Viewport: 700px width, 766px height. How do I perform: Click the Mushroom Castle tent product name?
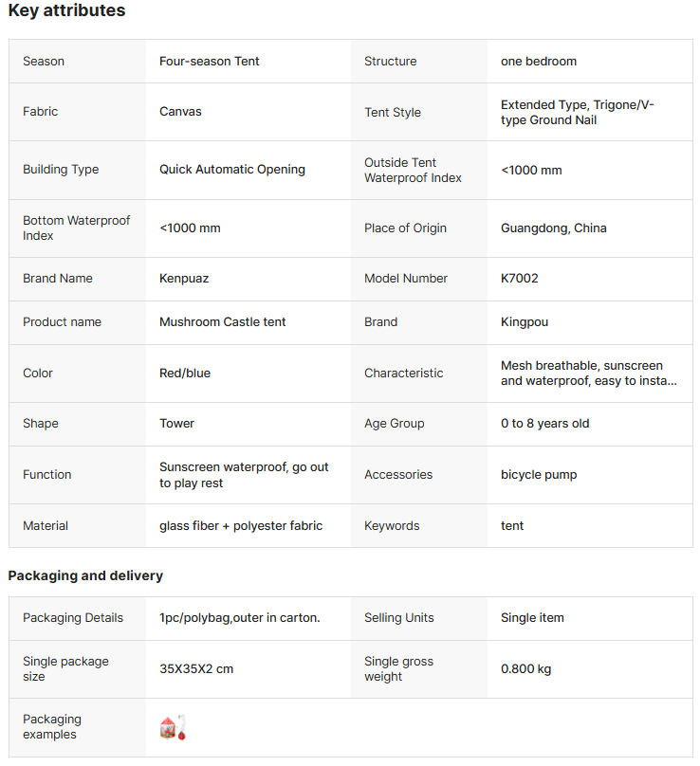point(222,322)
